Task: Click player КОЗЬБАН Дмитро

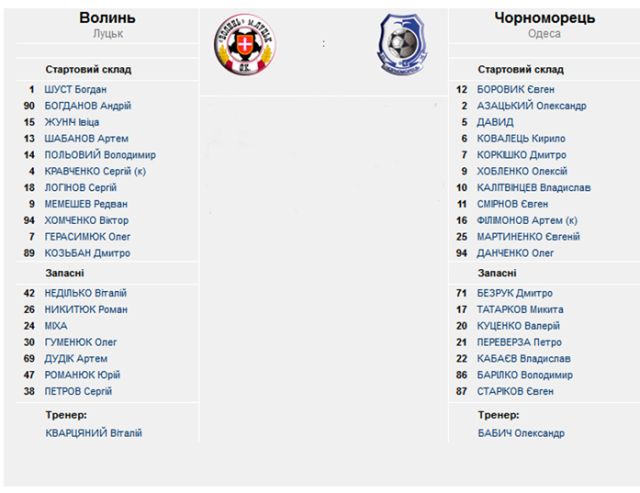Action: [x=88, y=253]
